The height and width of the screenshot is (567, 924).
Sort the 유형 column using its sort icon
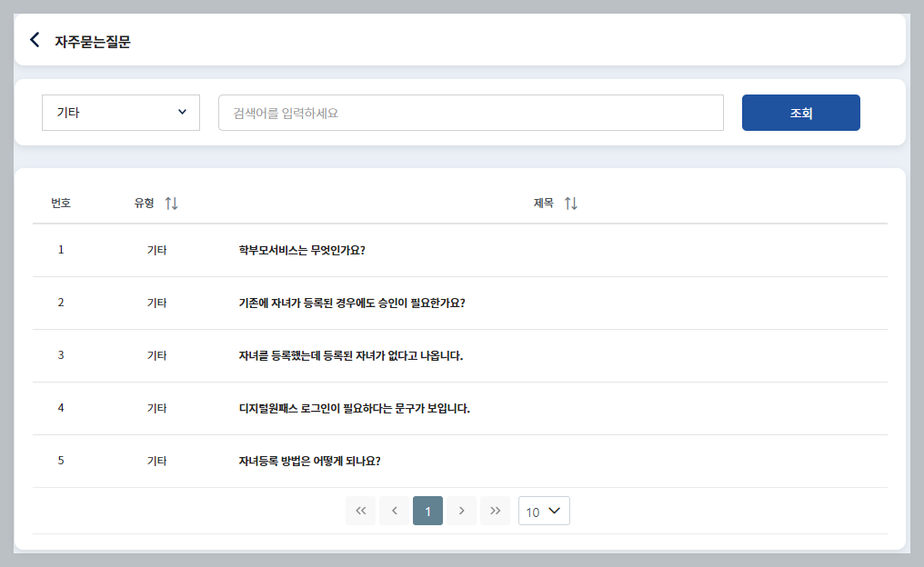tap(171, 203)
